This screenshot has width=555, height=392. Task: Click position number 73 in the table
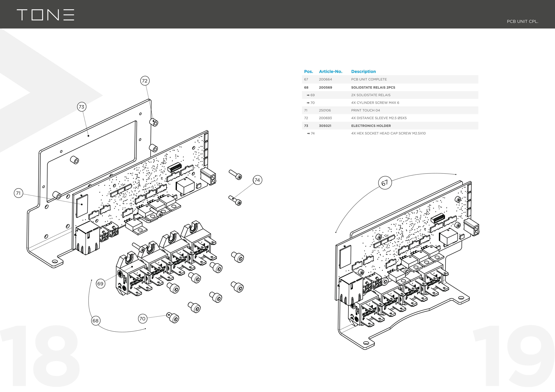click(x=306, y=126)
